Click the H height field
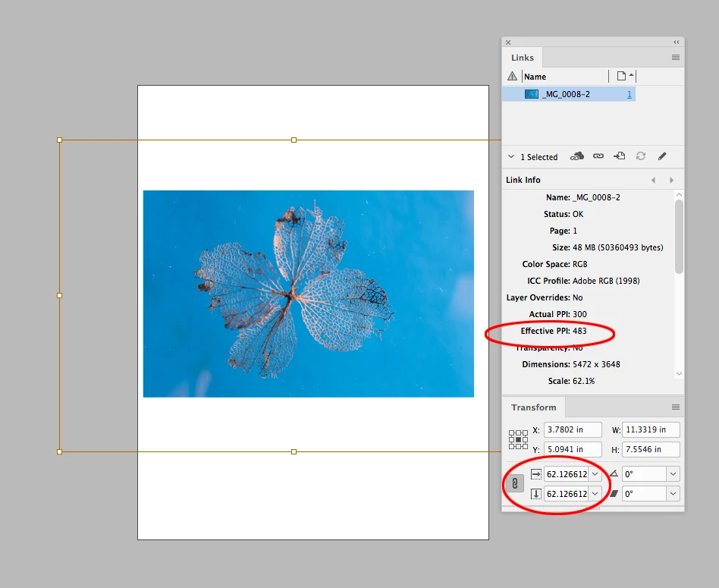 651,449
